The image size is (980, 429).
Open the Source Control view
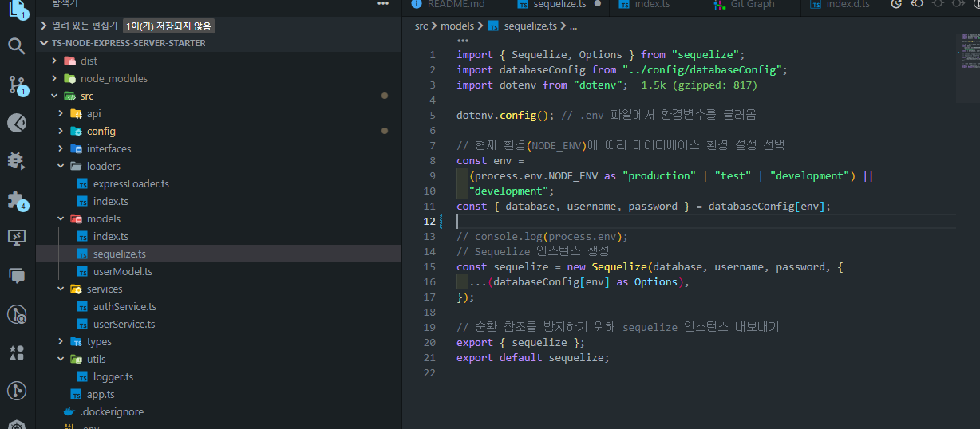click(x=17, y=84)
